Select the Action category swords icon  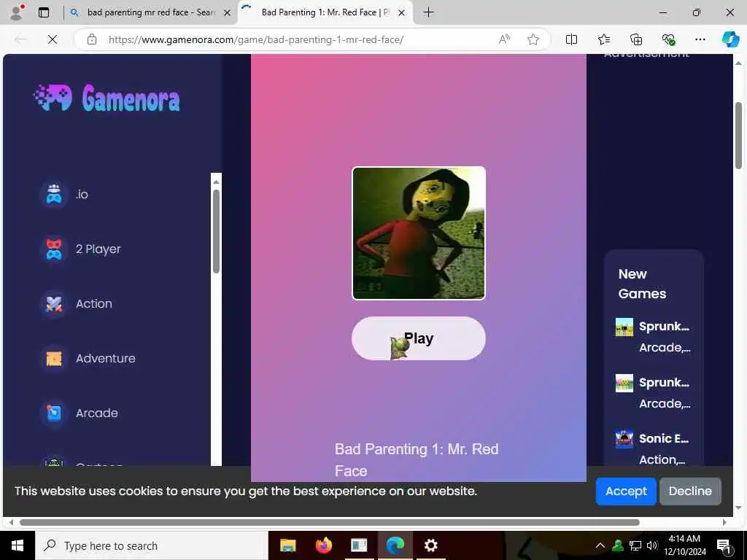[x=54, y=304]
